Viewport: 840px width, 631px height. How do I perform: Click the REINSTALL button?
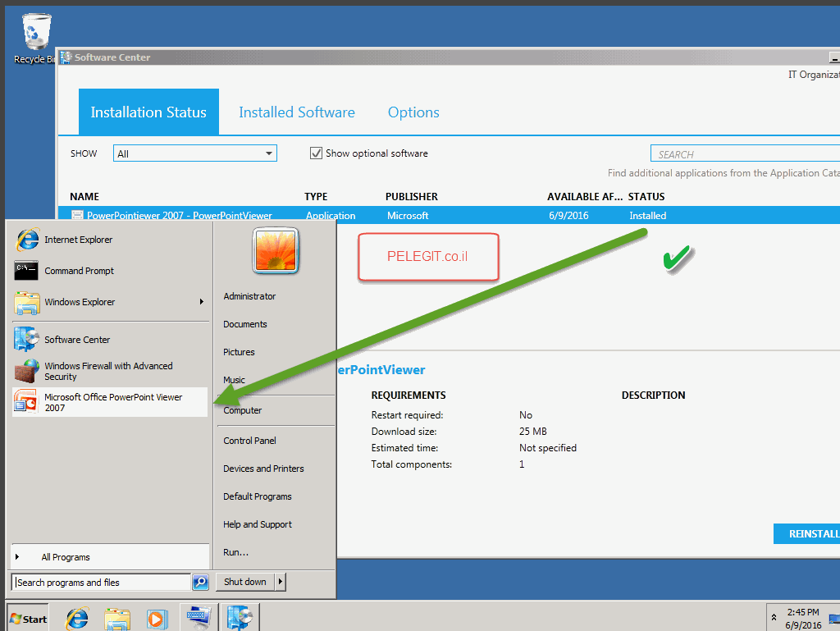coord(807,533)
